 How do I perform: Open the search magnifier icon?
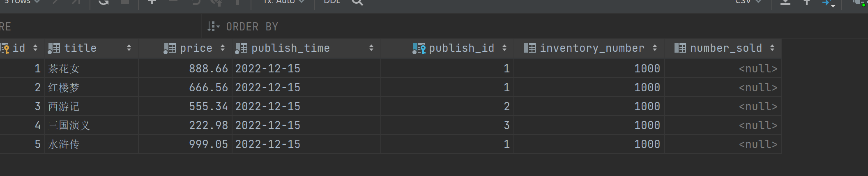(357, 2)
